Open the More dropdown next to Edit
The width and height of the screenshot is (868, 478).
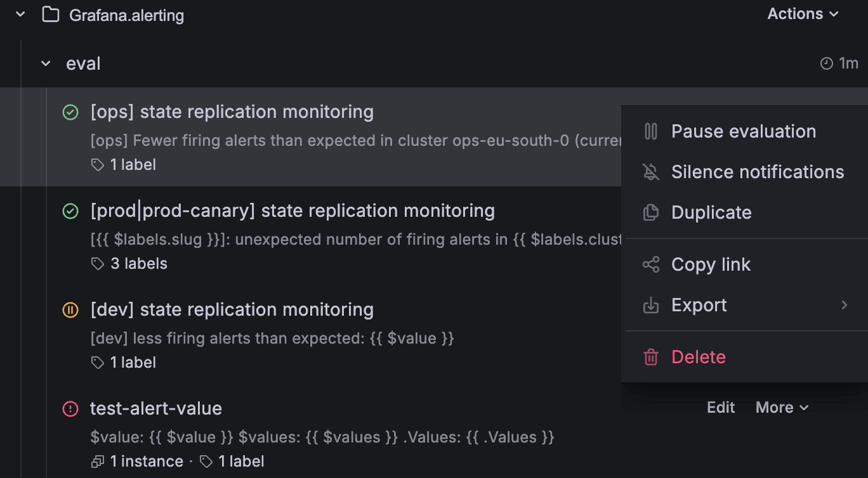781,407
